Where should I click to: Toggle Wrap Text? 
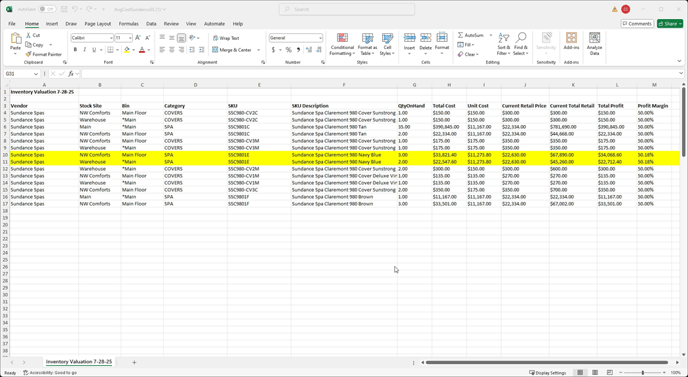pyautogui.click(x=226, y=38)
